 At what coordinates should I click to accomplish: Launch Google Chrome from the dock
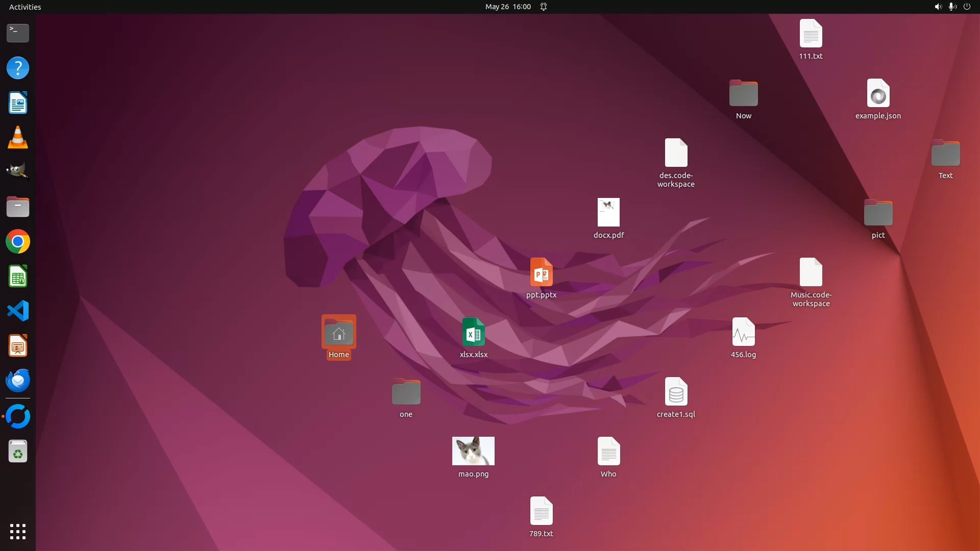pos(18,241)
